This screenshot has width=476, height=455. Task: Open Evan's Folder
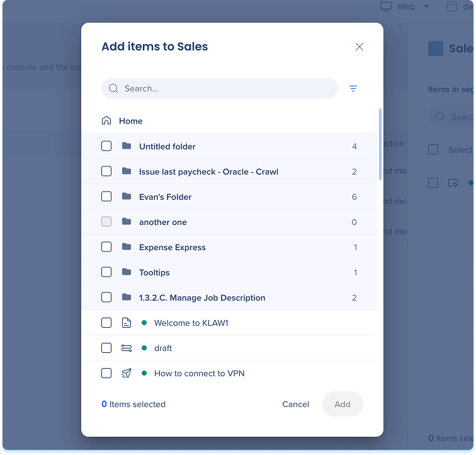coord(229,197)
